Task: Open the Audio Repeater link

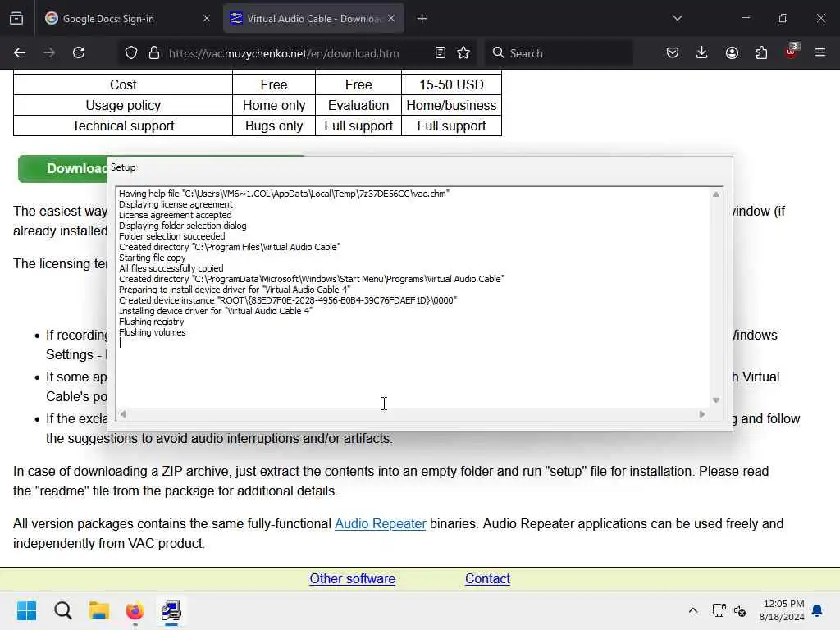Action: (381, 523)
